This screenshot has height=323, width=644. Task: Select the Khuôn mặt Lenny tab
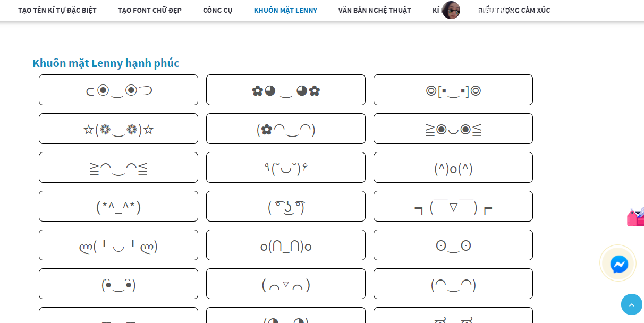coord(285,10)
